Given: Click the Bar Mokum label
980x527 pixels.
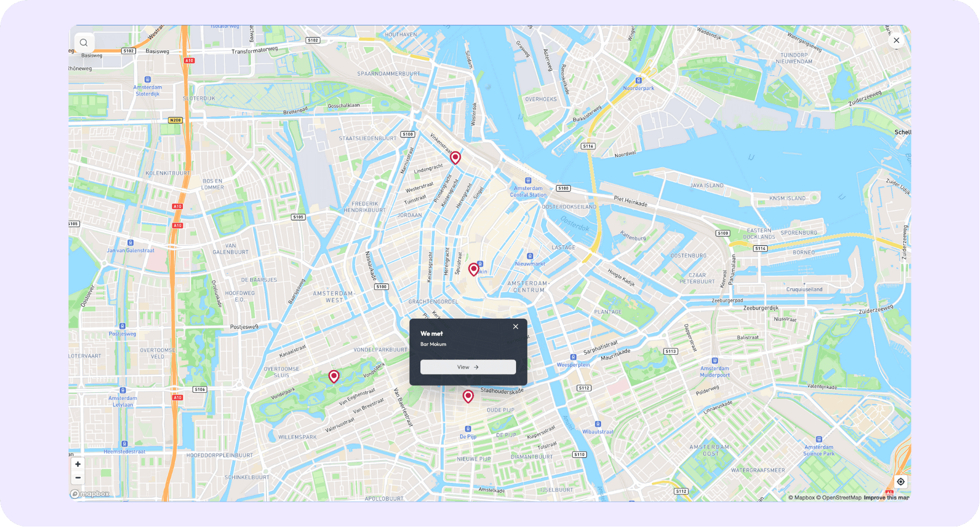Looking at the screenshot, I should pyautogui.click(x=433, y=344).
